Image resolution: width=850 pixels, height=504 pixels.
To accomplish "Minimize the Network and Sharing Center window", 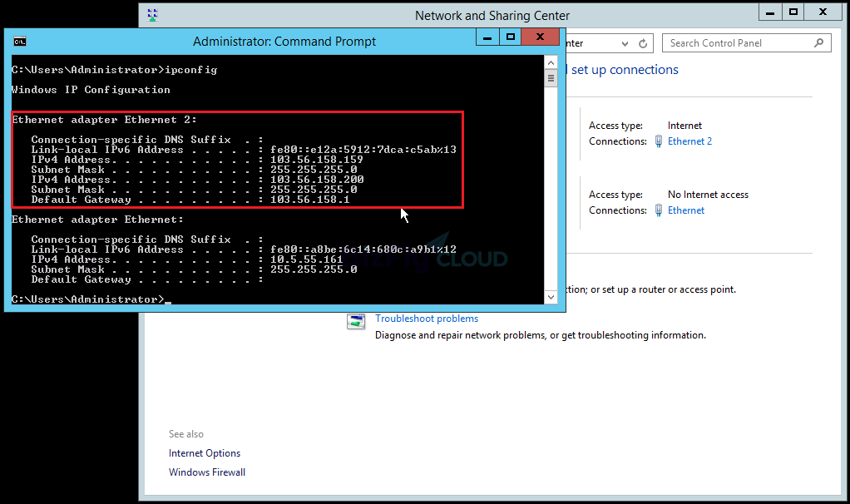I will pos(770,12).
